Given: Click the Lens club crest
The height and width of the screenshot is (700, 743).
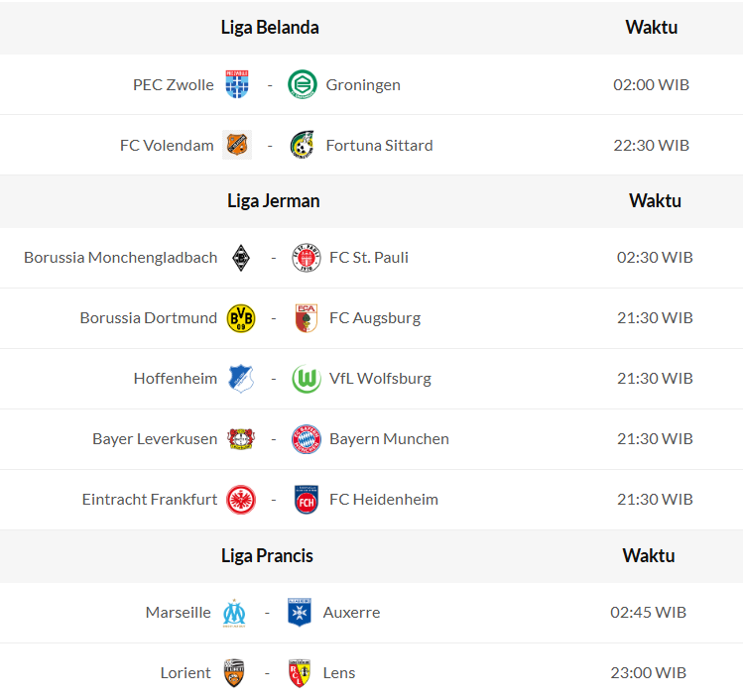Looking at the screenshot, I should pos(300,673).
